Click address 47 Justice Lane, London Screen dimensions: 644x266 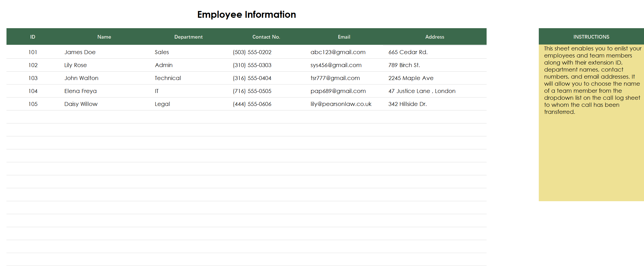(x=422, y=91)
